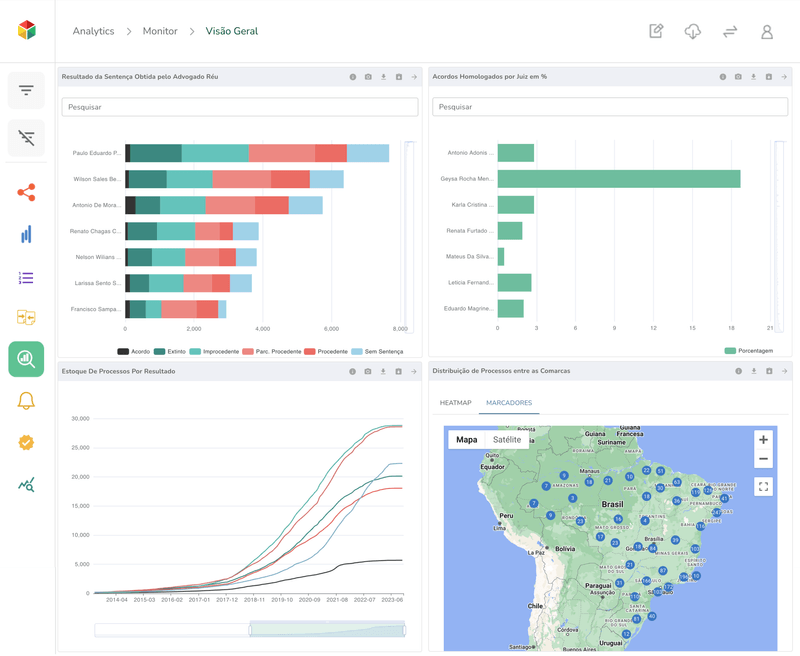Click the edit dashboard icon in header
Viewport: 800px width, 656px height.
tap(656, 32)
